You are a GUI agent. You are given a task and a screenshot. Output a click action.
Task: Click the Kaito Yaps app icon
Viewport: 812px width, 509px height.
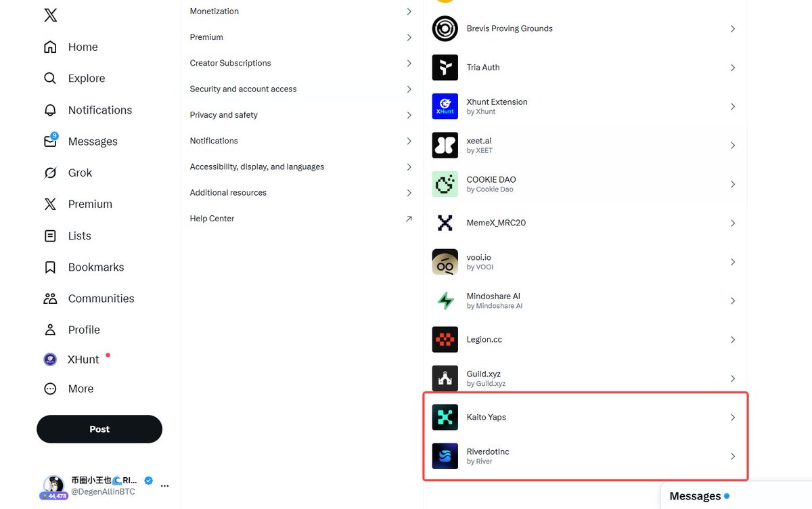(x=445, y=418)
